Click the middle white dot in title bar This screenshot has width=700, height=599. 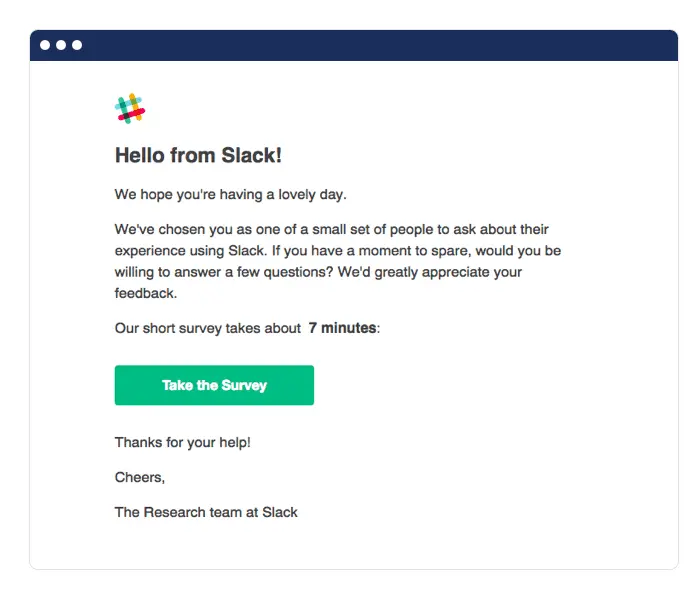[x=61, y=45]
